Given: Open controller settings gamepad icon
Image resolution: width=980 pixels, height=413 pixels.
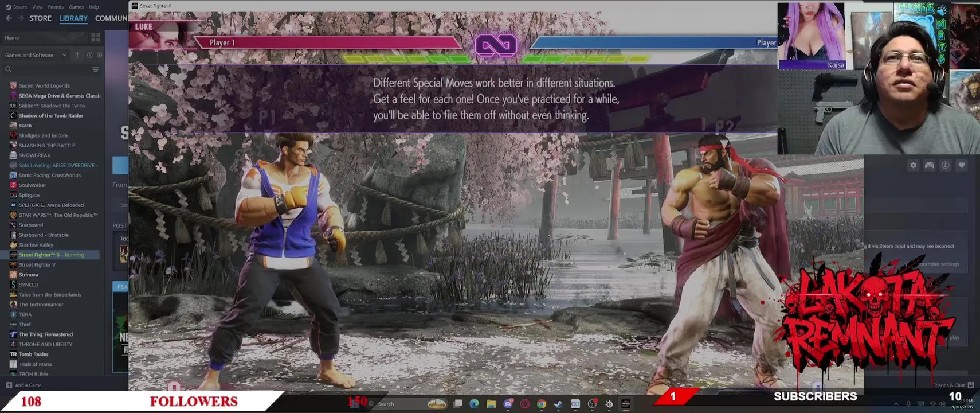Looking at the screenshot, I should (930, 165).
